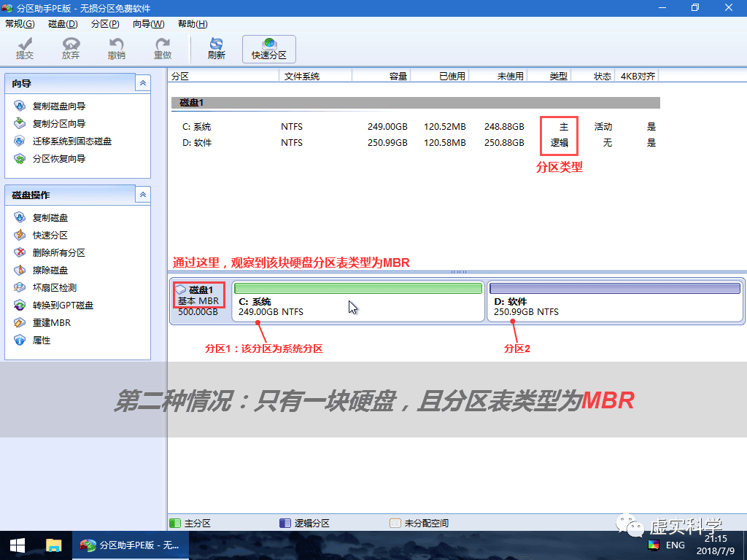Open disk 属性 (properties)
Image resolution: width=747 pixels, height=560 pixels.
[32, 340]
